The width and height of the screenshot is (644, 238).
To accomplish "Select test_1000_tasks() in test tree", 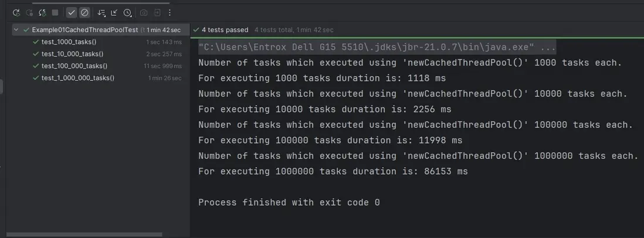I will click(x=69, y=42).
